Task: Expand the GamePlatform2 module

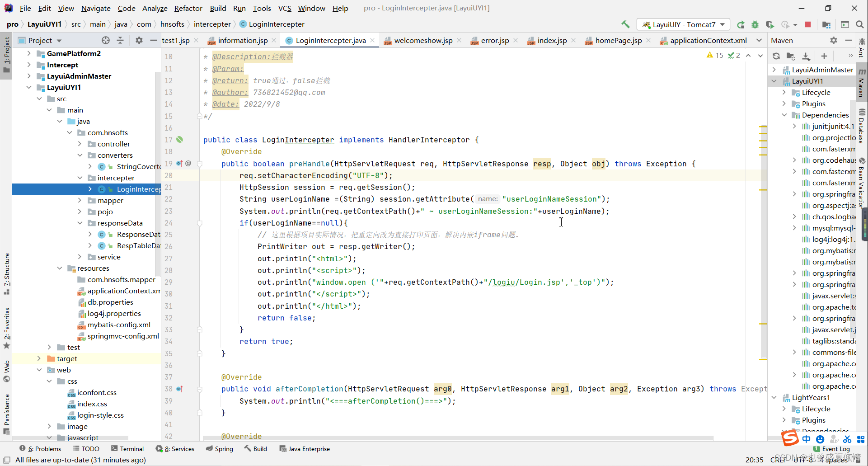Action: point(29,53)
